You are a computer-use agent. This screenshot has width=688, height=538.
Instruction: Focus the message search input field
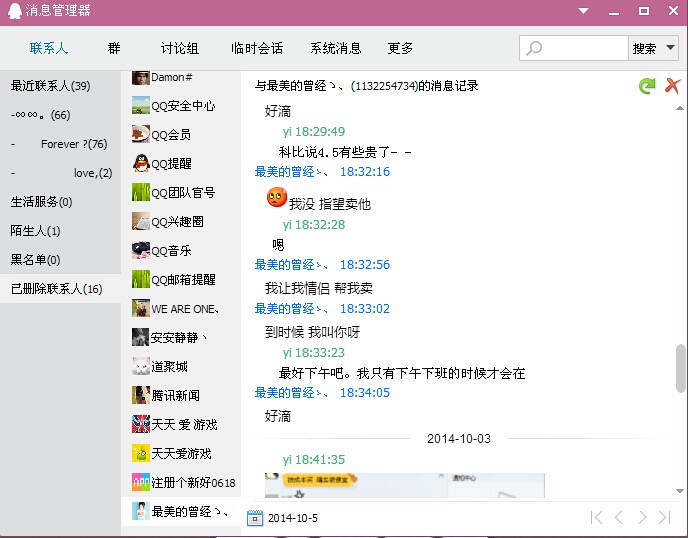coord(574,48)
